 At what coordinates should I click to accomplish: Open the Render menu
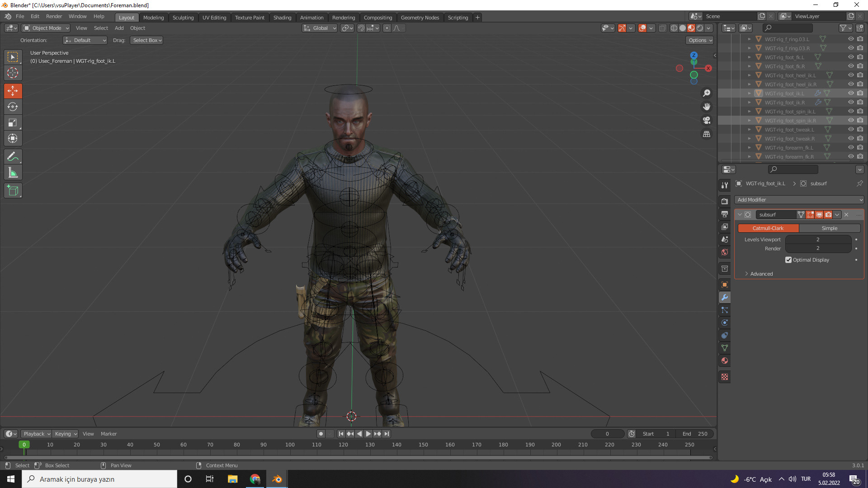click(x=54, y=16)
